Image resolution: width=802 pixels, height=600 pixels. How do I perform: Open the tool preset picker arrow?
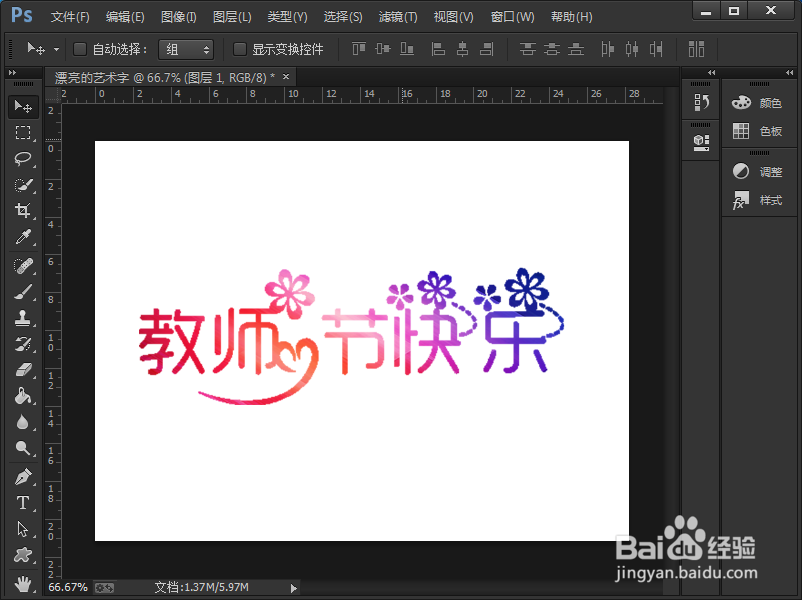tap(56, 49)
